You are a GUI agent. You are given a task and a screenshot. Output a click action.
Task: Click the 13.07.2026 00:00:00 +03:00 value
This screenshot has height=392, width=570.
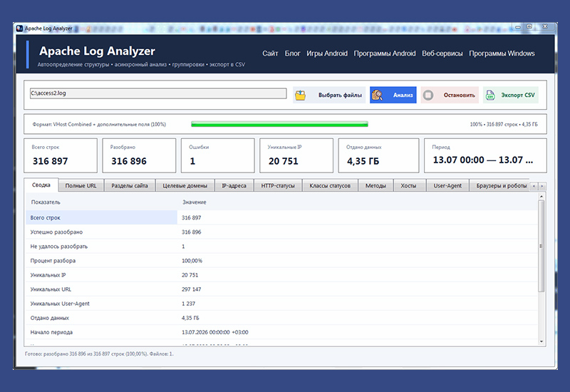(215, 332)
